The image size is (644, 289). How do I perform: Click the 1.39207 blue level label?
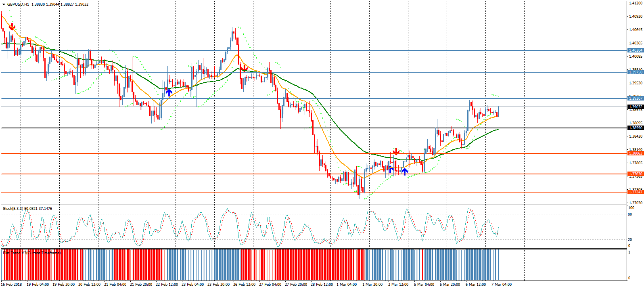635,98
